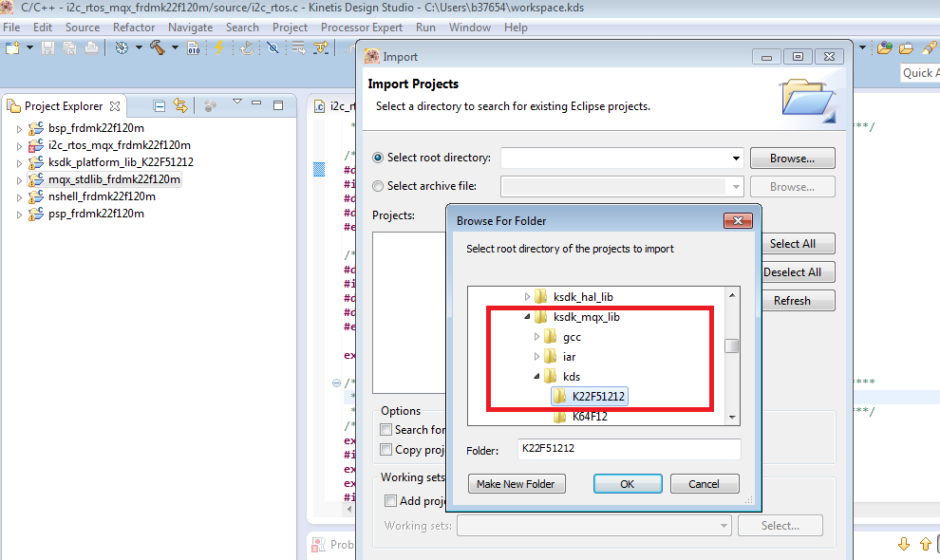The image size is (940, 560).
Task: Close the Project Explorer tab
Action: (x=115, y=106)
